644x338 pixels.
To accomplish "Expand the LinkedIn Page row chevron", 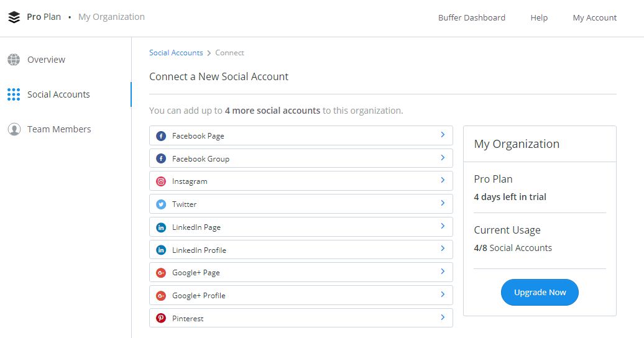I will coord(443,226).
